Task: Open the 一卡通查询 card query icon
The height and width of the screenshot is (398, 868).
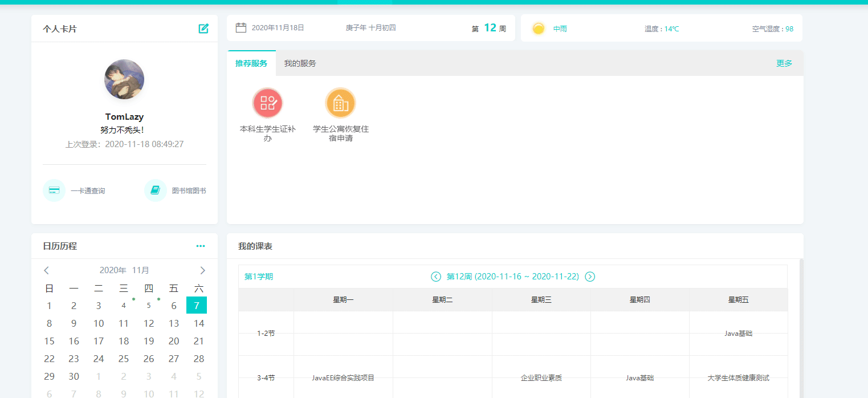Action: click(x=54, y=190)
